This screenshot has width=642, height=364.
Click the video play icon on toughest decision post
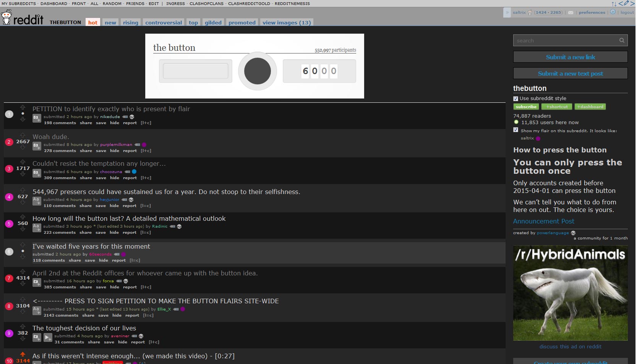coord(48,338)
